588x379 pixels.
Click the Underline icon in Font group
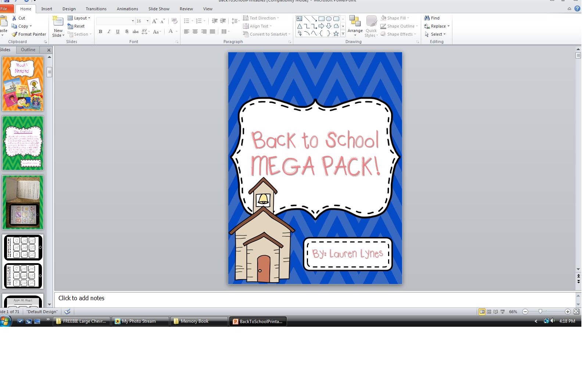[x=117, y=32]
